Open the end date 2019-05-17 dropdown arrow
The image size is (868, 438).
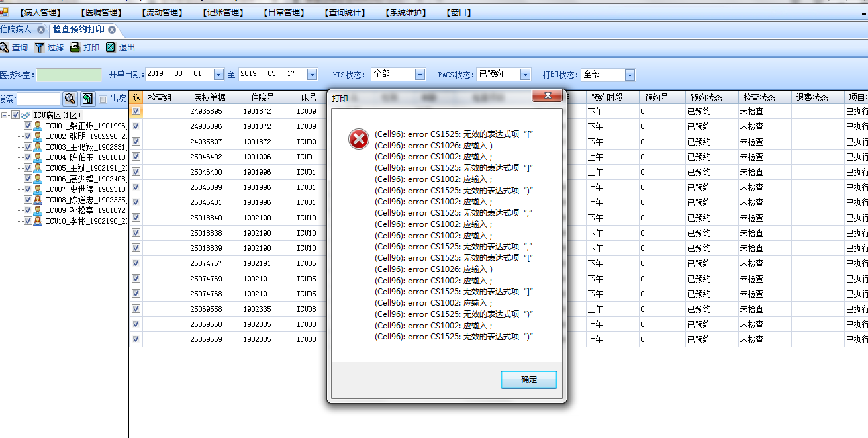coord(312,75)
